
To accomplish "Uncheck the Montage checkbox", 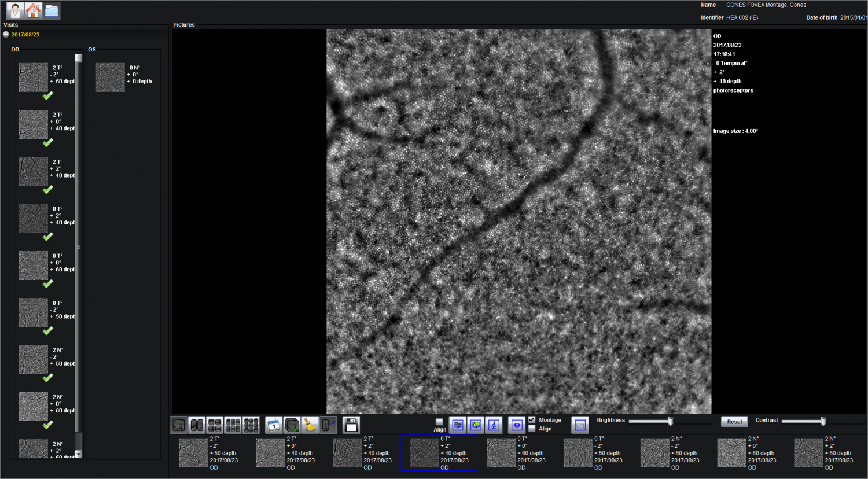I will 532,420.
